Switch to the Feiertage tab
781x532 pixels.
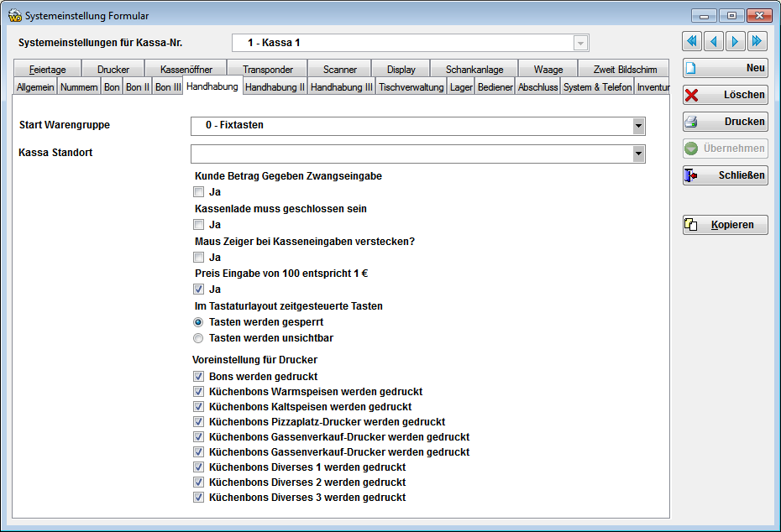[47, 69]
